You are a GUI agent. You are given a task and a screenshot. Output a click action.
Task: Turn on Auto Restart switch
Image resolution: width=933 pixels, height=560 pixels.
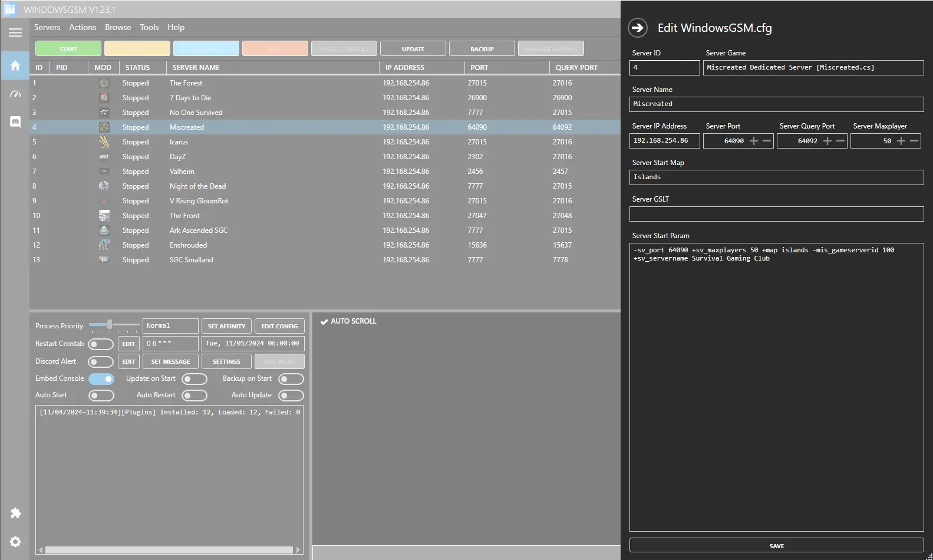point(194,395)
